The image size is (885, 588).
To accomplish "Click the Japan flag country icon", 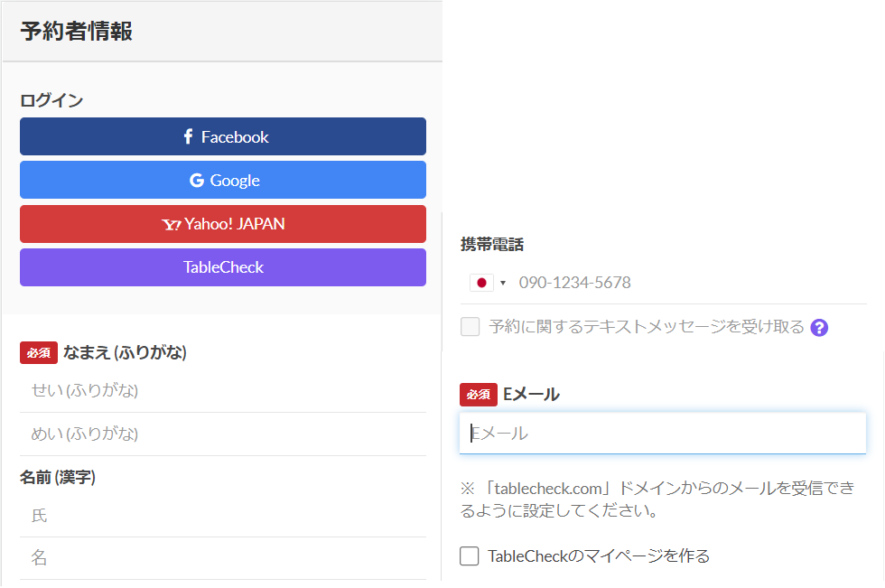I will 481,283.
